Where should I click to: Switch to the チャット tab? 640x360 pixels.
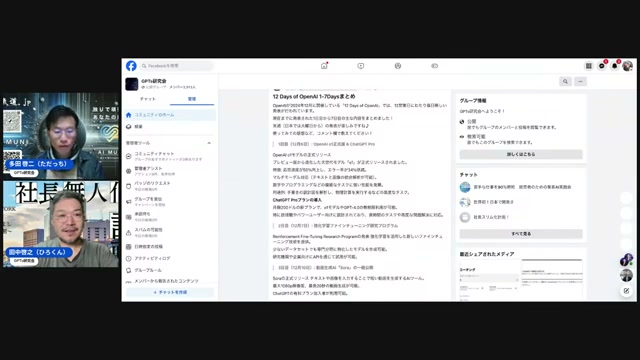click(x=148, y=99)
